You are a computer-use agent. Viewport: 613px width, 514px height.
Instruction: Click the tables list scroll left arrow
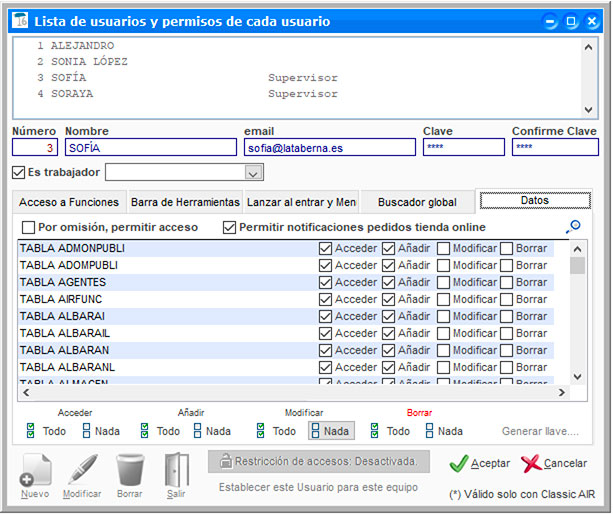pyautogui.click(x=26, y=392)
